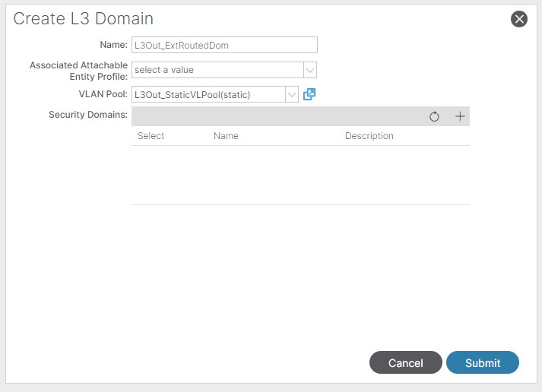The height and width of the screenshot is (392, 542).
Task: Close the Create L3 Domain dialog
Action: click(519, 20)
